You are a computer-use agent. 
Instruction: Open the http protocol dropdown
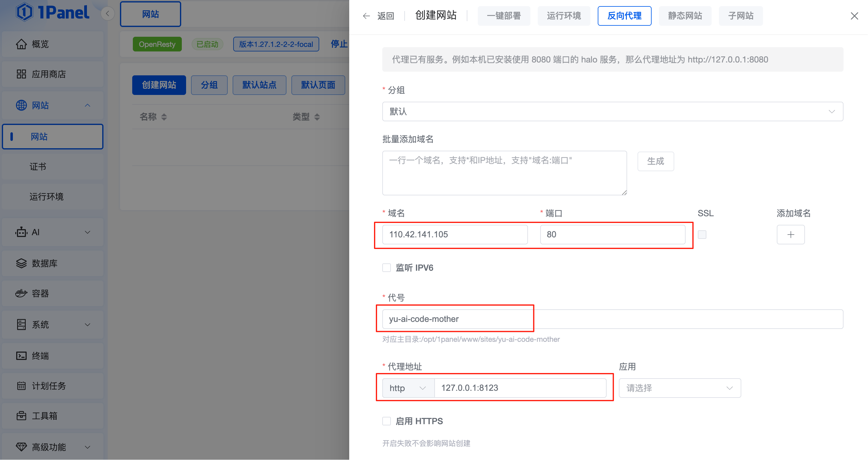[408, 388]
